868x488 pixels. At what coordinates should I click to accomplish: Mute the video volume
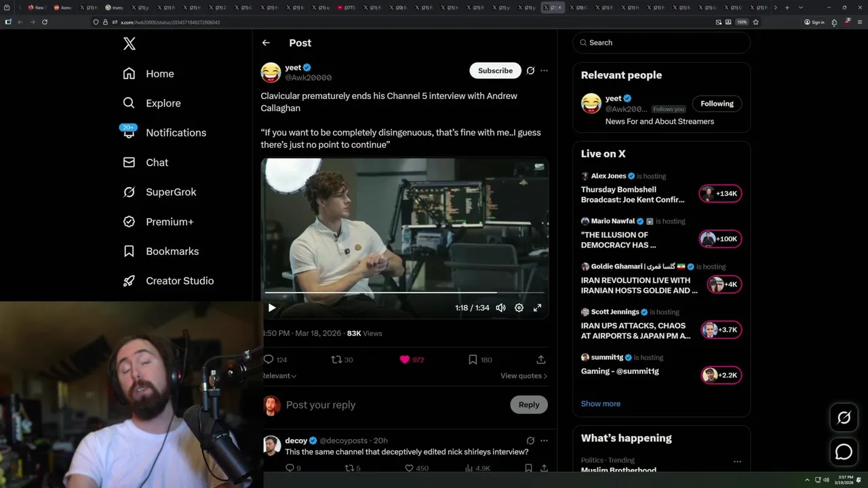(x=500, y=308)
